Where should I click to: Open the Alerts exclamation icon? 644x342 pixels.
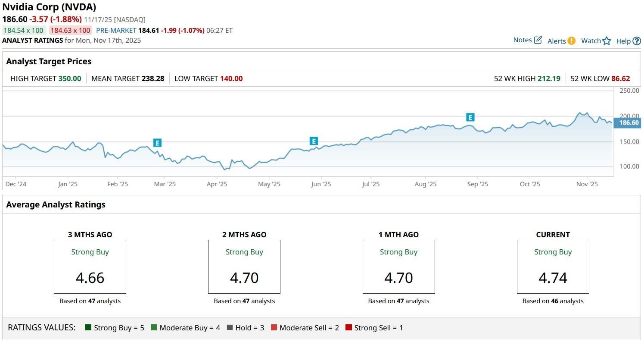click(571, 41)
